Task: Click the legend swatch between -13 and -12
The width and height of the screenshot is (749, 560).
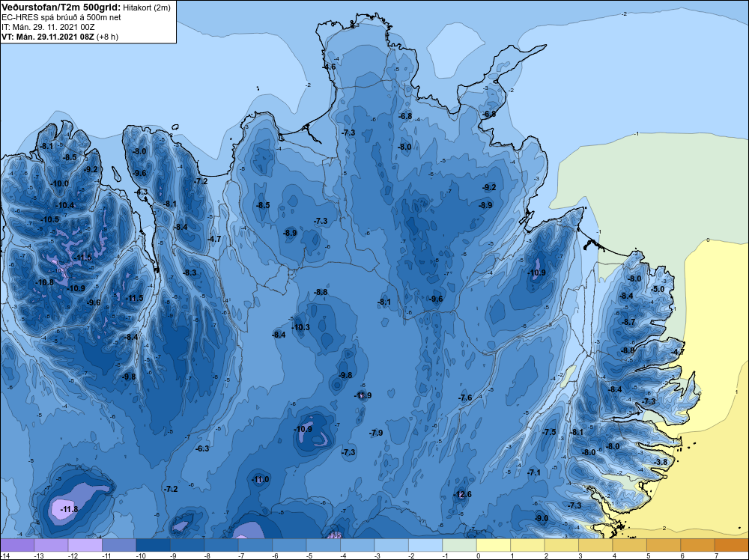Action: click(x=51, y=545)
